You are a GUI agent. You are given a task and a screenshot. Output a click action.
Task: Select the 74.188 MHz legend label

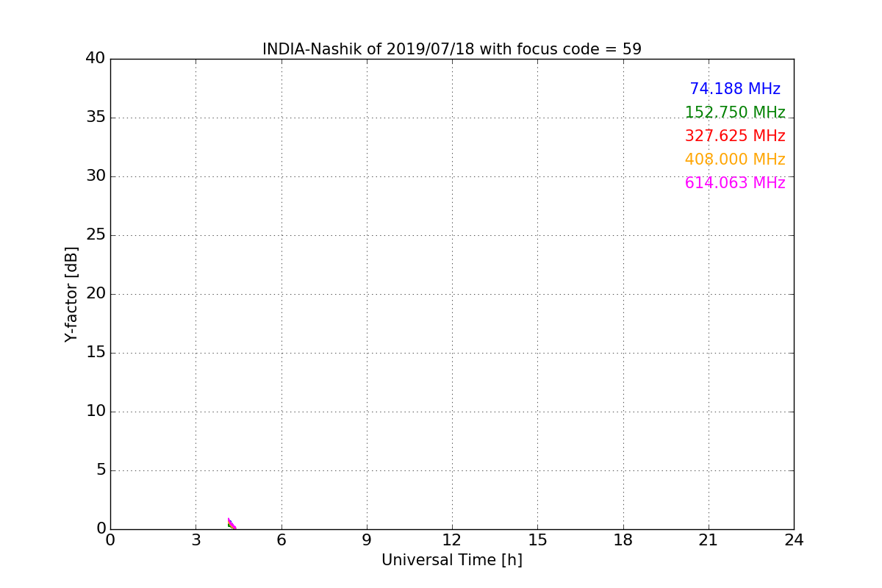(735, 89)
